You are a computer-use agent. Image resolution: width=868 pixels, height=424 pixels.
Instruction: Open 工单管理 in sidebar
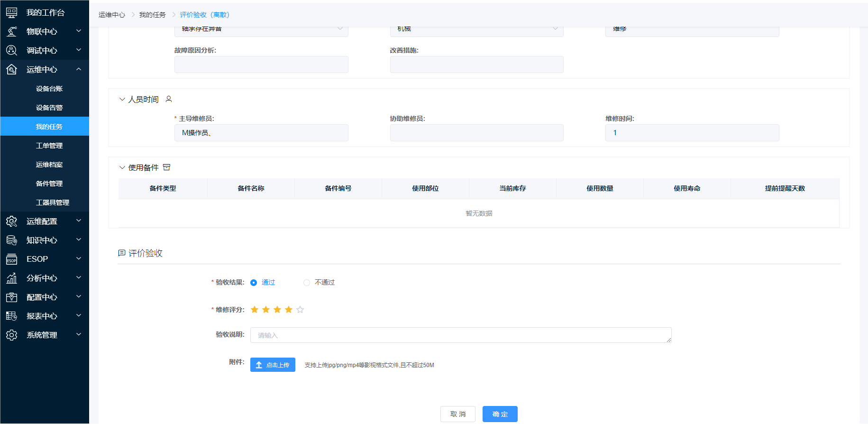(49, 146)
